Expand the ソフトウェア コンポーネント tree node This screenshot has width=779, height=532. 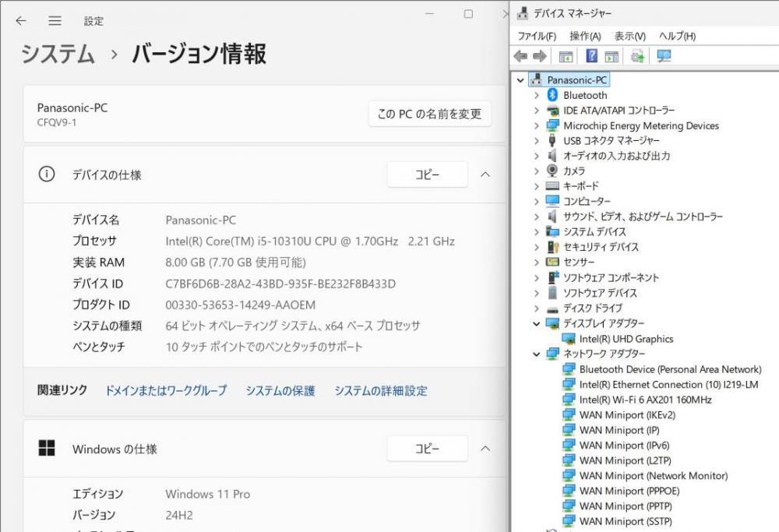(x=537, y=277)
